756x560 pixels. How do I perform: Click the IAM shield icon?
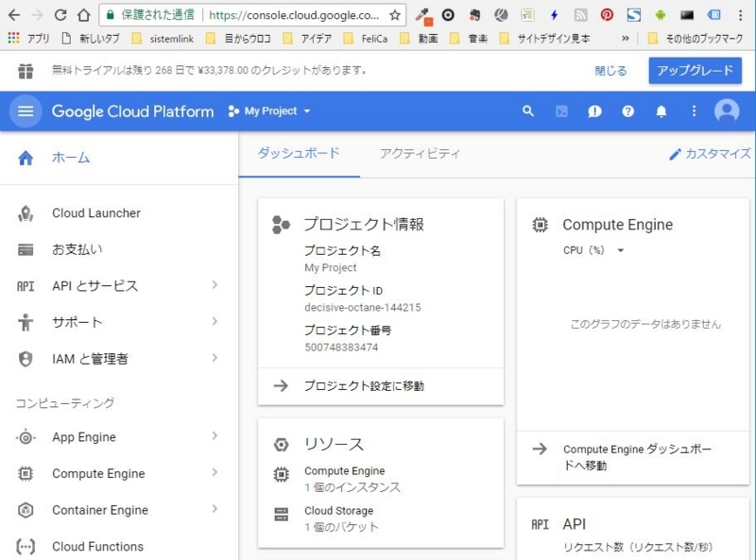pos(26,359)
